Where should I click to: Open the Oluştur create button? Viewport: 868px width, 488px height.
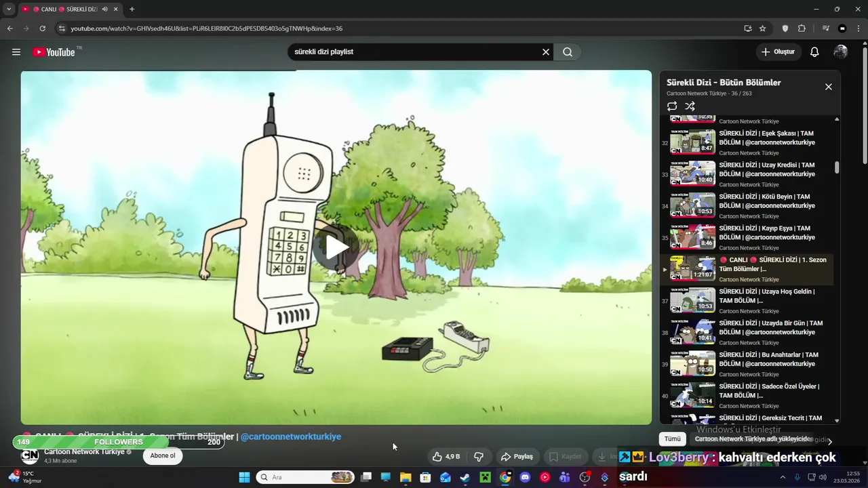(778, 52)
